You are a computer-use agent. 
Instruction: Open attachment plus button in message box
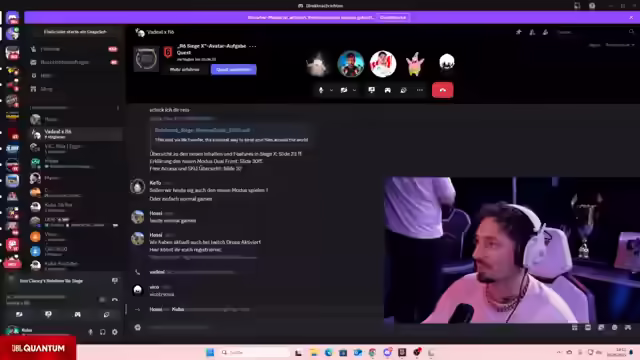[x=138, y=327]
